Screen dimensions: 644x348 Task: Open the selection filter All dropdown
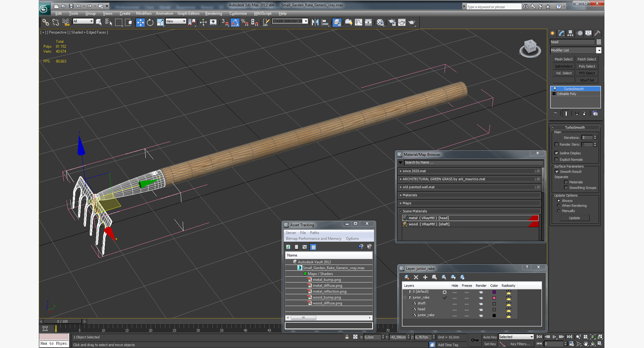[83, 21]
